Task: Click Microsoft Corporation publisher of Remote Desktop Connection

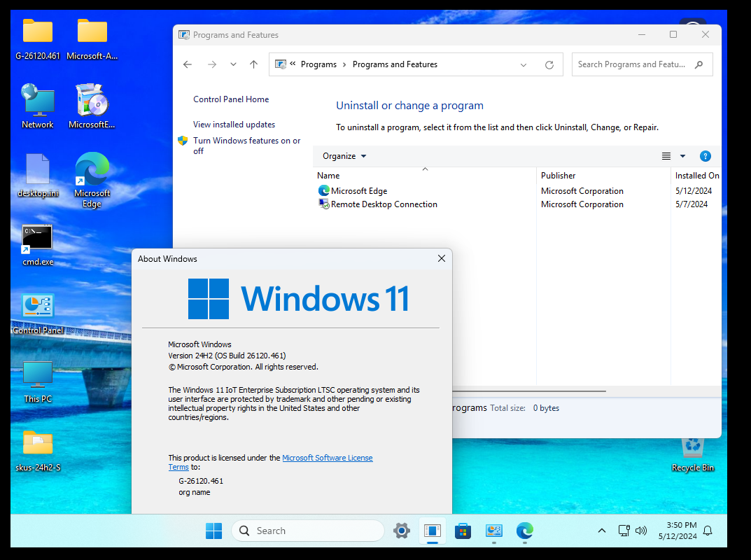Action: click(x=582, y=204)
